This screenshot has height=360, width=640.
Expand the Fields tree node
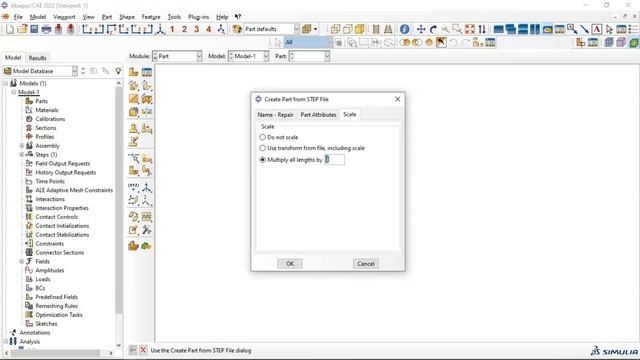click(x=22, y=261)
